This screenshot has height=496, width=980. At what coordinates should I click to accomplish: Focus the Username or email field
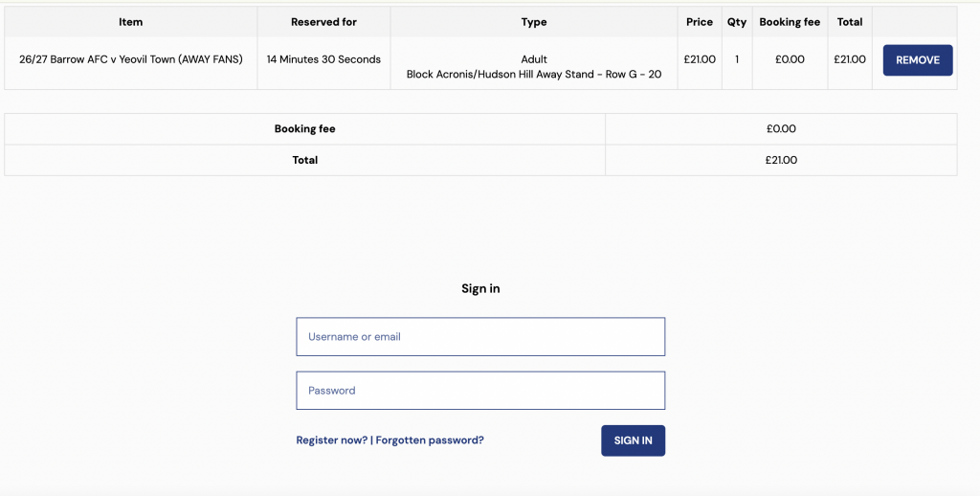480,336
